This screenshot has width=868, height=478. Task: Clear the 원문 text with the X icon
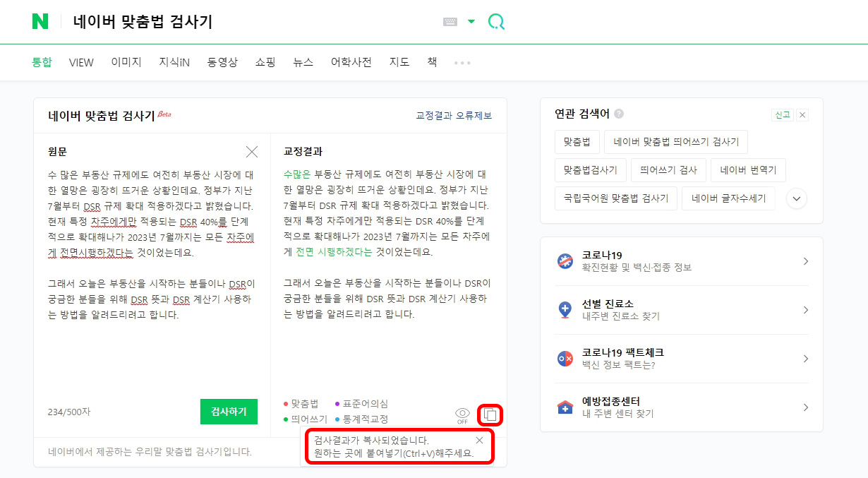pos(252,152)
